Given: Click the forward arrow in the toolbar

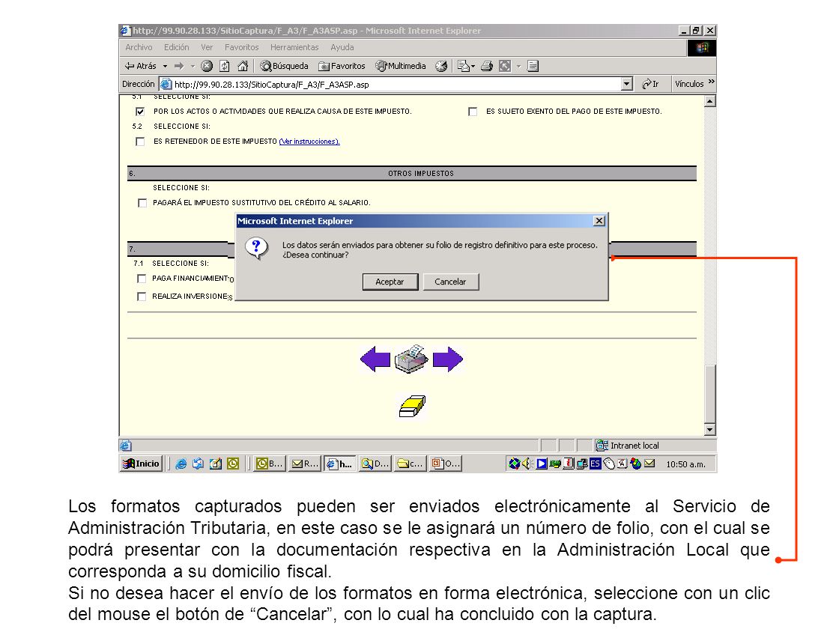Looking at the screenshot, I should [179, 66].
